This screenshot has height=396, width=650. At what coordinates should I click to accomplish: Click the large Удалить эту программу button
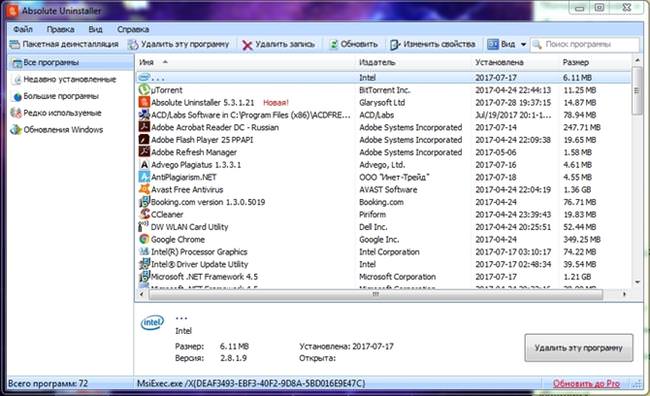579,348
